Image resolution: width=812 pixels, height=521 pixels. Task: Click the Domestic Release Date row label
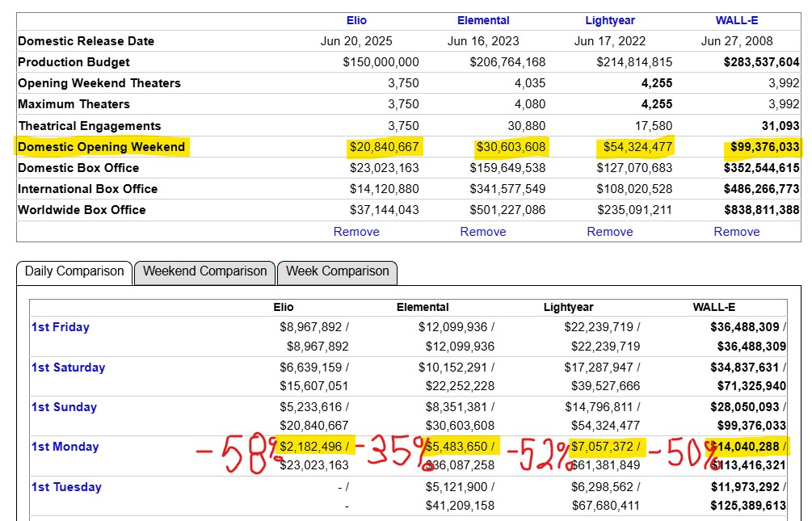86,41
